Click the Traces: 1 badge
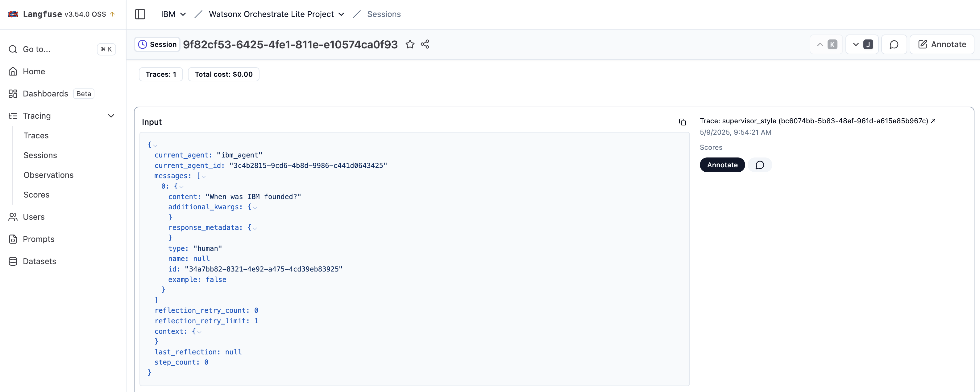 (x=161, y=74)
